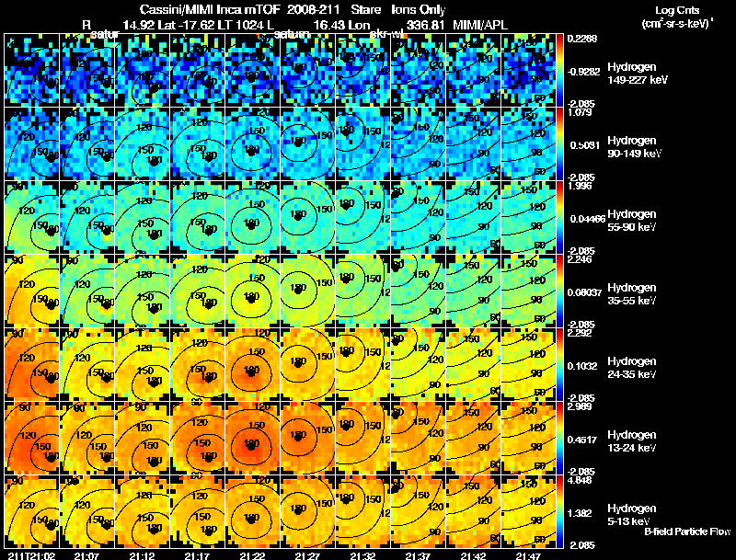
Task: Select the color bar beside Hydrogen 35-55 keV
Action: tap(559, 291)
